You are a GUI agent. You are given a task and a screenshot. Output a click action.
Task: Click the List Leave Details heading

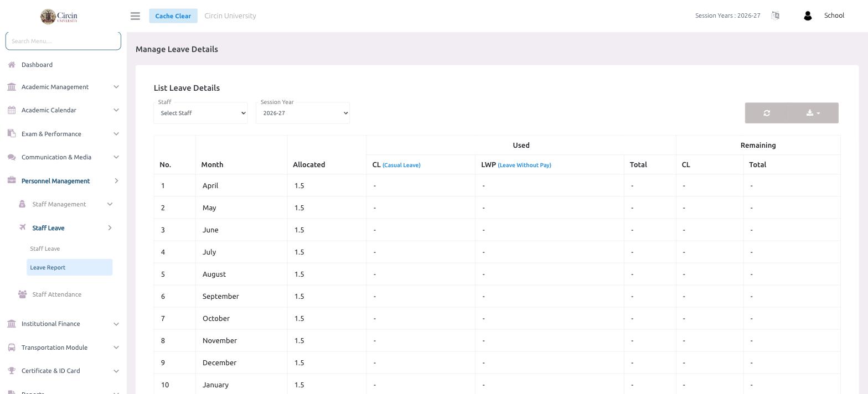pyautogui.click(x=187, y=88)
